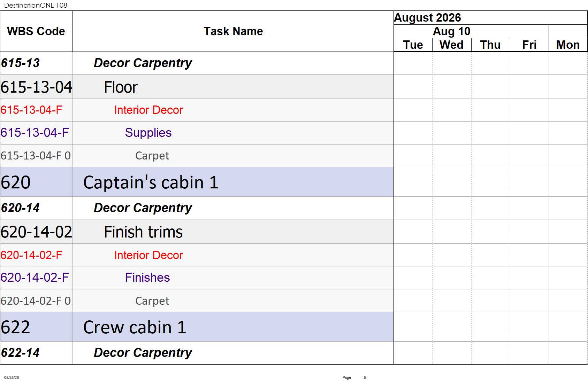Click the Wed day column header
This screenshot has height=382, width=588.
pyautogui.click(x=452, y=45)
